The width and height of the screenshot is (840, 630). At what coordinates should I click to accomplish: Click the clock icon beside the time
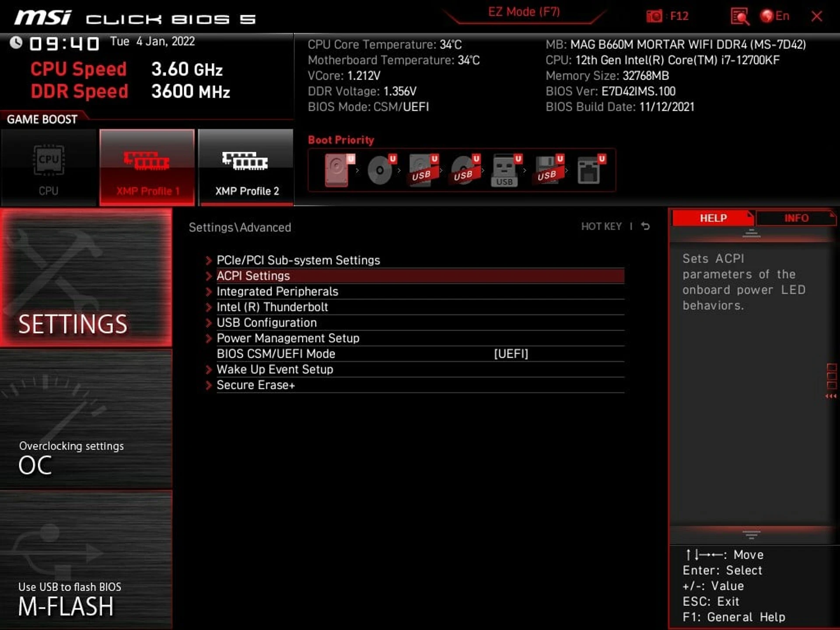(x=16, y=42)
